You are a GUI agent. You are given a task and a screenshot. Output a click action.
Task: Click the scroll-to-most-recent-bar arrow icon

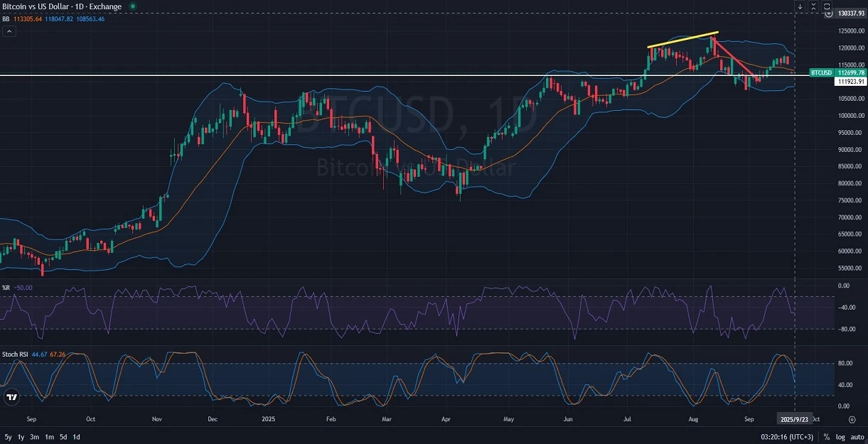tap(800, 6)
